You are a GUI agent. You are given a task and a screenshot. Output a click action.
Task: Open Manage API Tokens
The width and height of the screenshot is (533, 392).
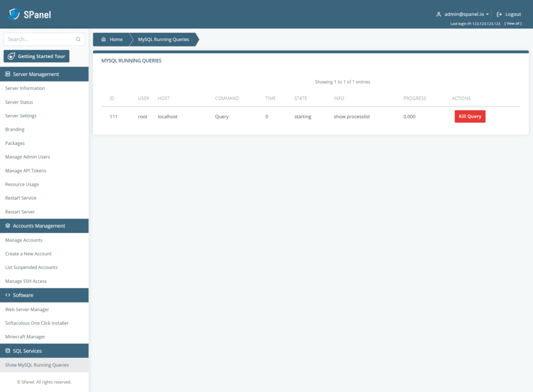click(26, 171)
